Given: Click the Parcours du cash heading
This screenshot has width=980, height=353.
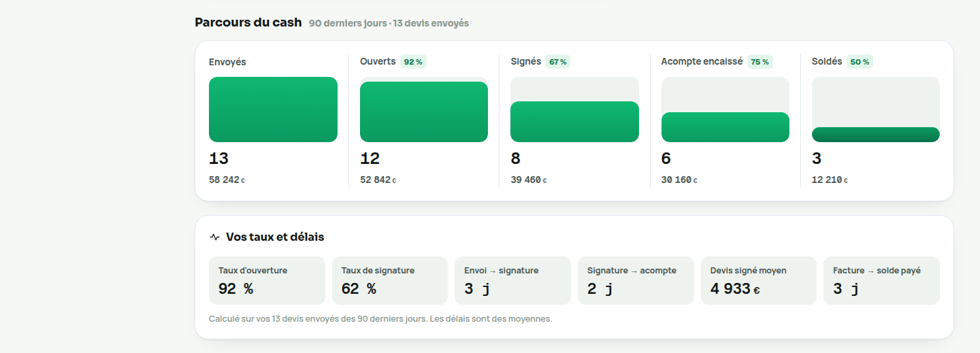Looking at the screenshot, I should click(248, 22).
